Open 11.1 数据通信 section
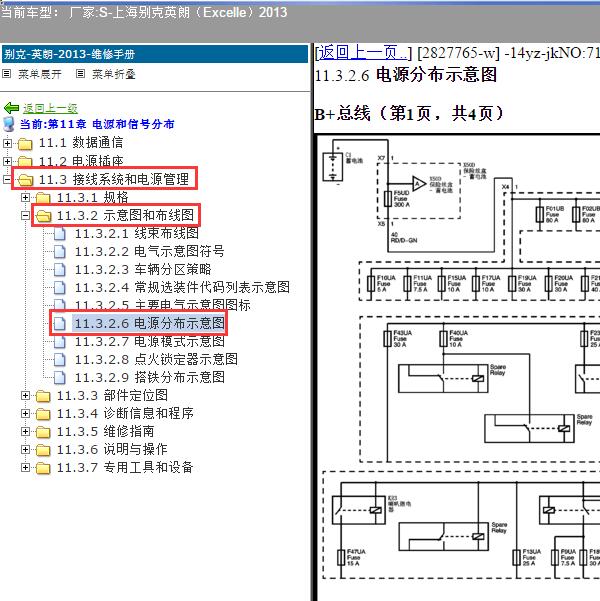 [x=81, y=143]
